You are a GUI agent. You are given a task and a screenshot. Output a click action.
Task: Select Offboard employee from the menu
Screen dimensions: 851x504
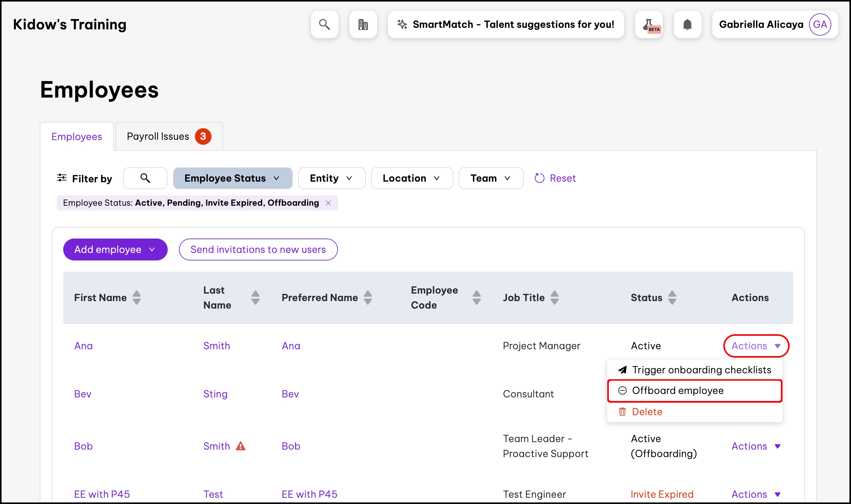(678, 391)
